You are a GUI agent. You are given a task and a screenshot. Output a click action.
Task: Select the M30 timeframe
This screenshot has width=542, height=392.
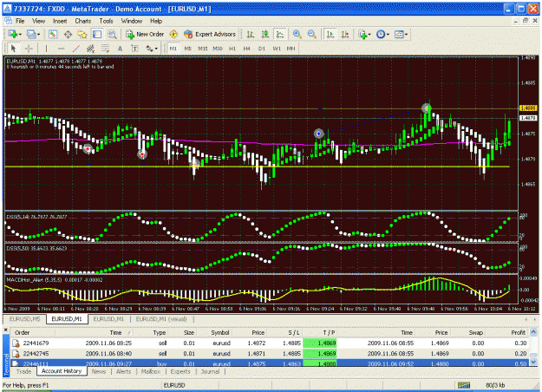[x=218, y=49]
